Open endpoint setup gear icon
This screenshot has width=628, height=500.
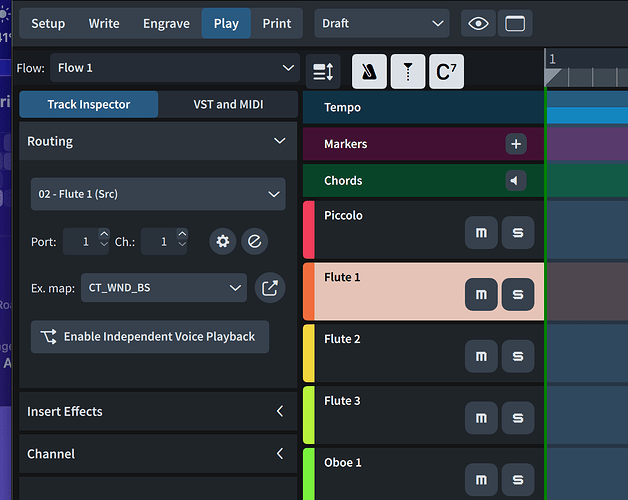pos(223,241)
